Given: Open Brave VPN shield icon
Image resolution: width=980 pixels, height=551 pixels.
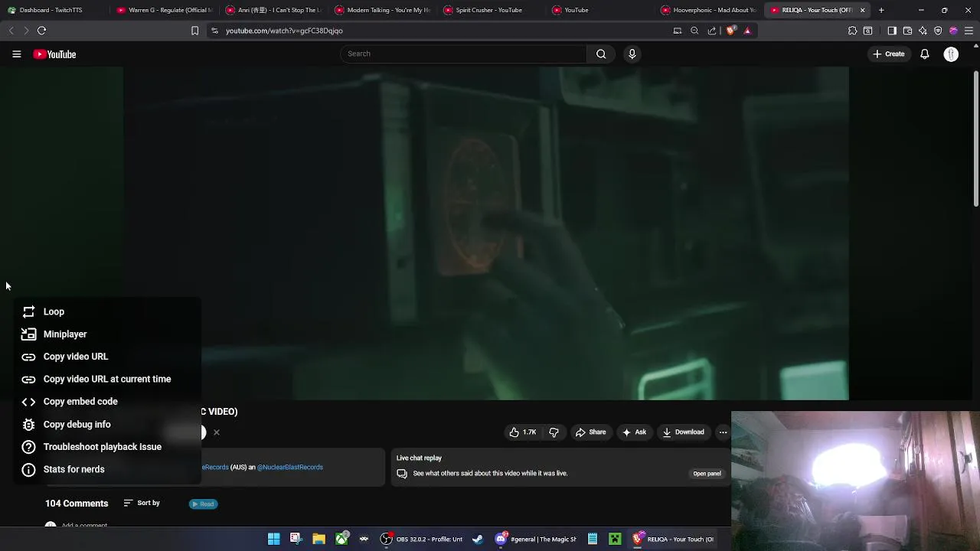Looking at the screenshot, I should point(938,31).
